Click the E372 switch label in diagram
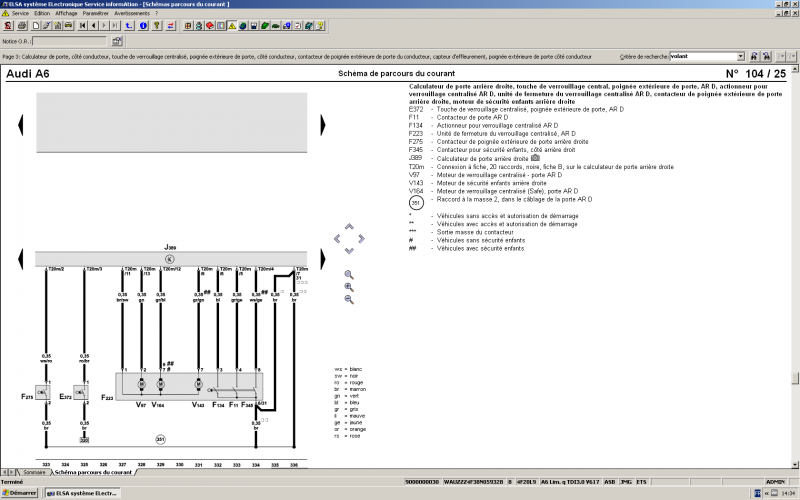This screenshot has width=800, height=500. tap(65, 396)
